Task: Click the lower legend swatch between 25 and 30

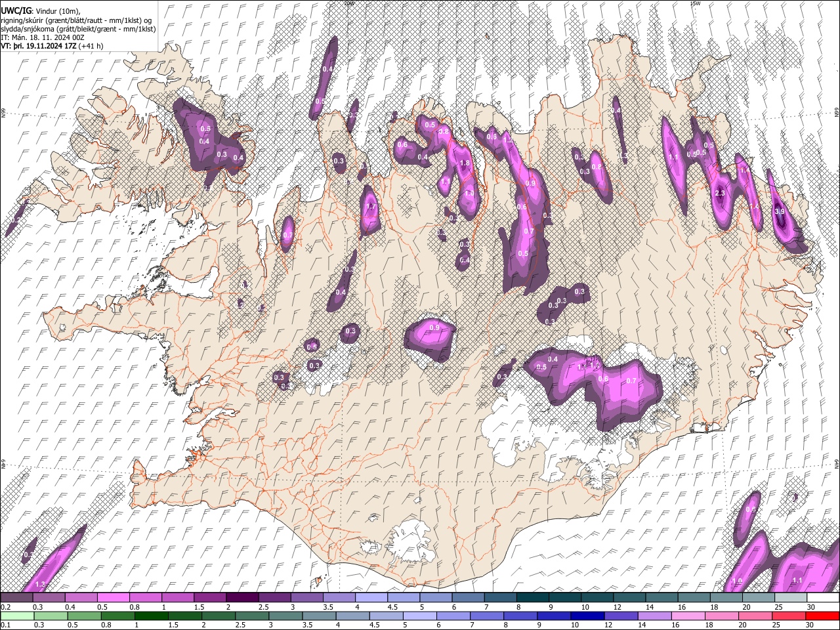Action: [789, 616]
